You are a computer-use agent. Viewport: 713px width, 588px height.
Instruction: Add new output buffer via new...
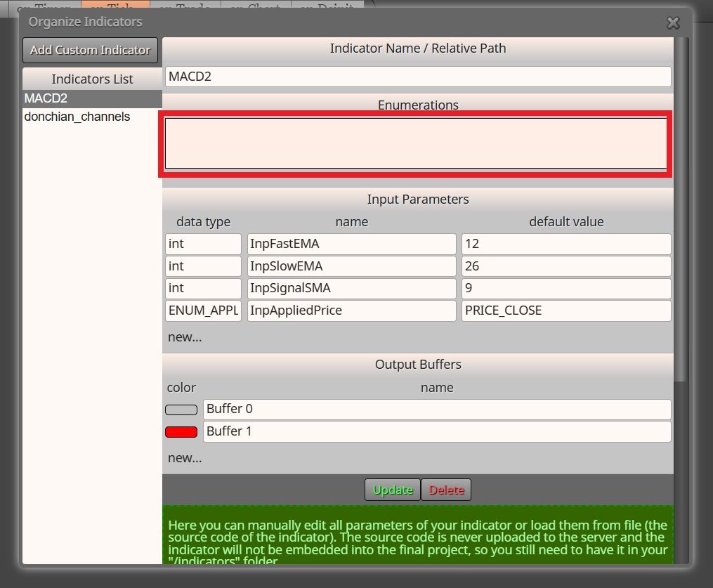pyautogui.click(x=185, y=458)
